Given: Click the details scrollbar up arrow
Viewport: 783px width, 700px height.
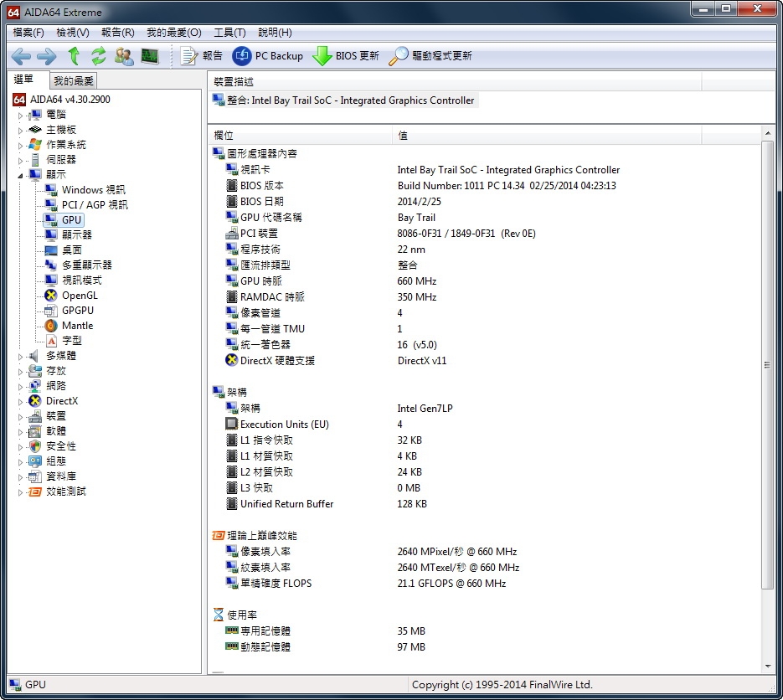Looking at the screenshot, I should click(x=768, y=133).
